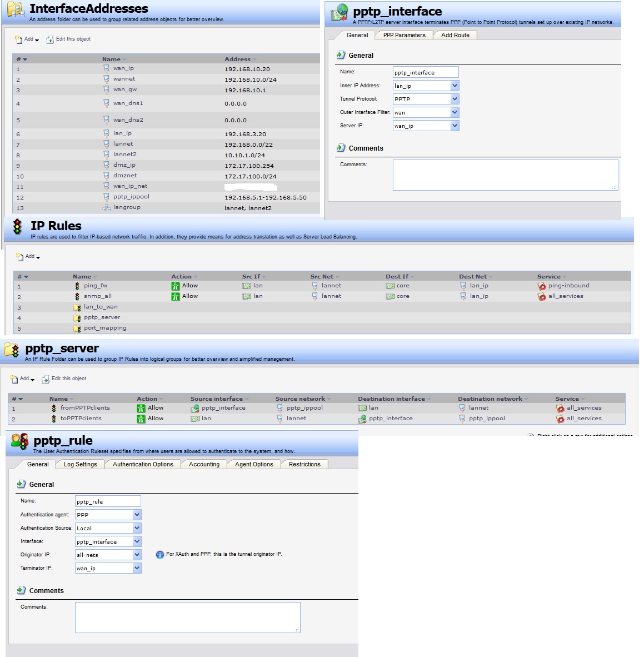The image size is (644, 657).
Task: Switch to the Log Settings tab
Action: (x=80, y=464)
